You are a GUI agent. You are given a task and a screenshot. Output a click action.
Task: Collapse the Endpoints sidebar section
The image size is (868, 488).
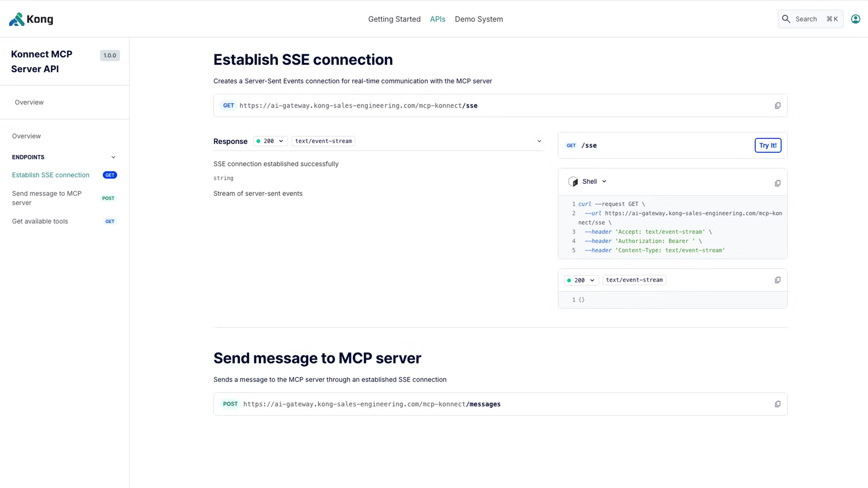tap(113, 157)
